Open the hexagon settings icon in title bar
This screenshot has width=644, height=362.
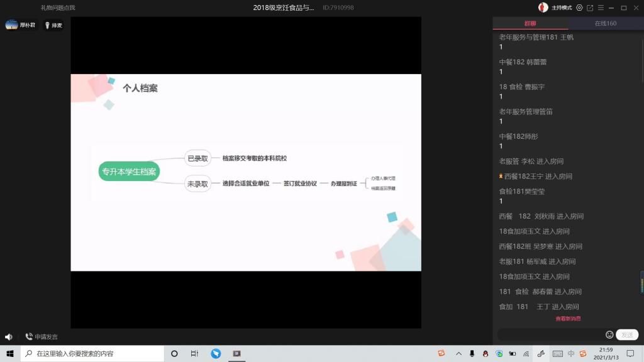click(579, 8)
